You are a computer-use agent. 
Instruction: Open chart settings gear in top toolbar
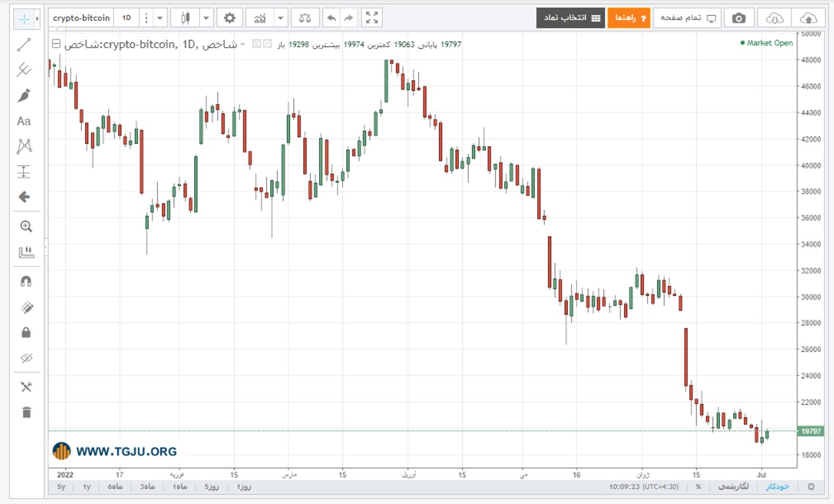[230, 18]
